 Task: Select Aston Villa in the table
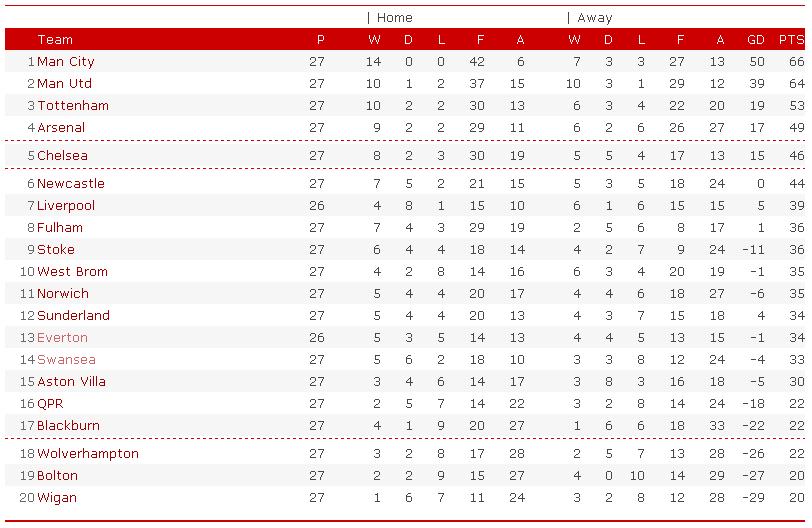coord(71,382)
